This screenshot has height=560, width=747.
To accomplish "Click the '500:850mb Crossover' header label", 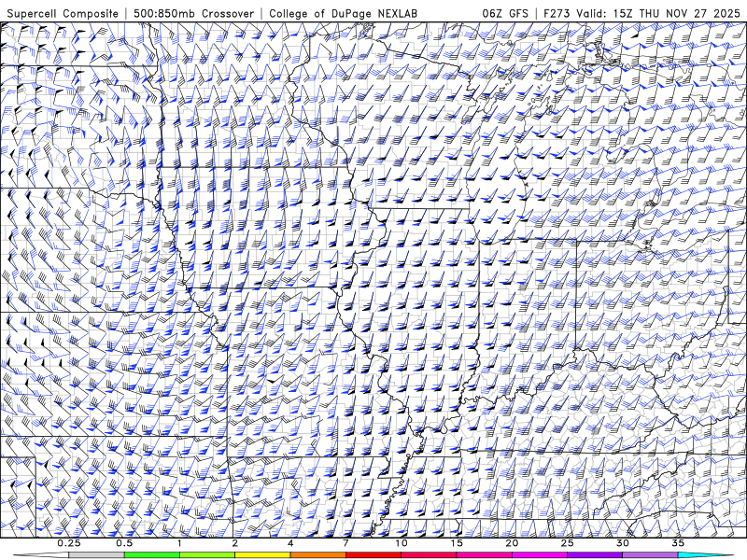I will [x=194, y=13].
